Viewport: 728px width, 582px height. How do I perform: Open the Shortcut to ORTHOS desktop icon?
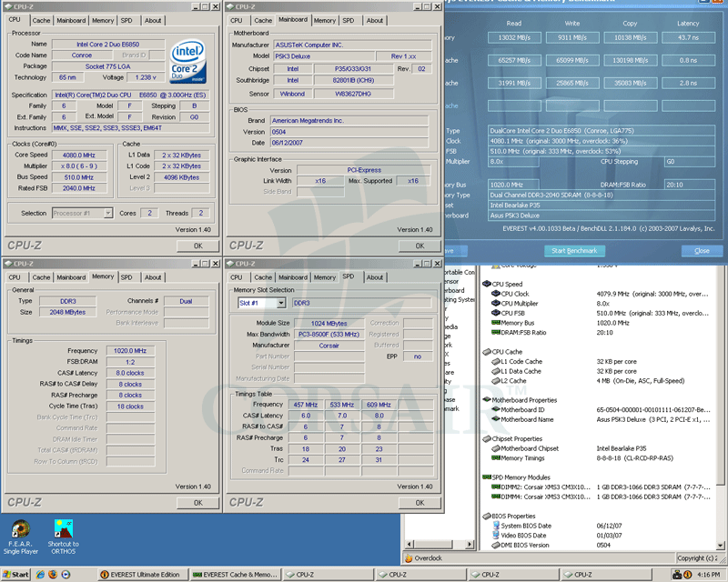click(63, 537)
